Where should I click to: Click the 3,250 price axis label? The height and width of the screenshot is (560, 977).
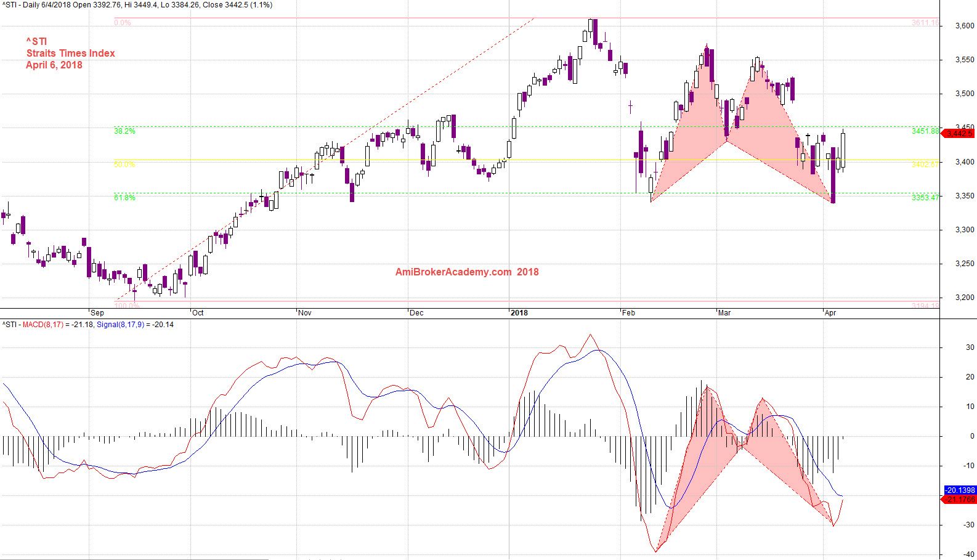[965, 264]
